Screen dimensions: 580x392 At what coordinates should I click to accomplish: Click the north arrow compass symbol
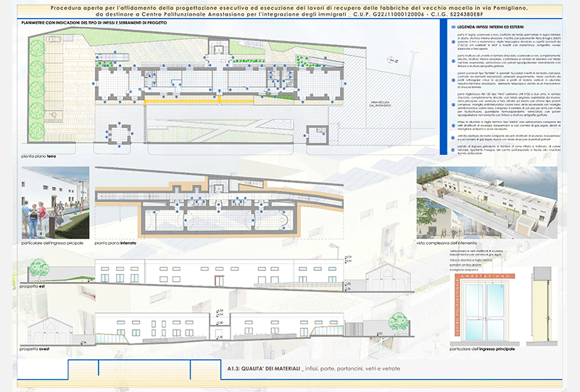click(391, 60)
